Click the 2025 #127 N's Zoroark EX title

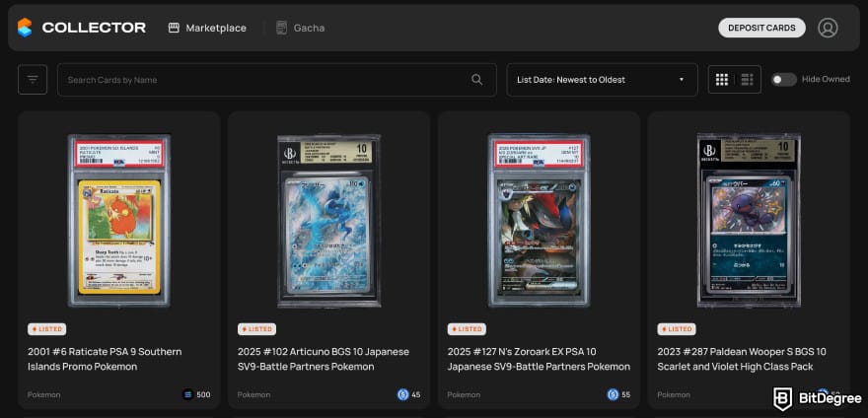[x=539, y=359]
